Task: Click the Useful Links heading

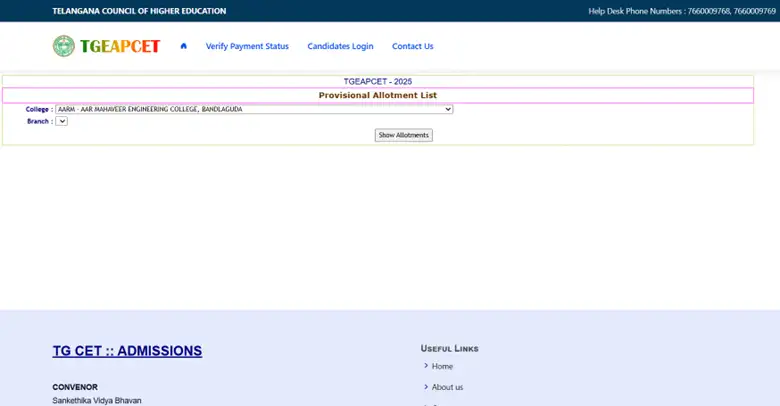Action: pyautogui.click(x=450, y=349)
